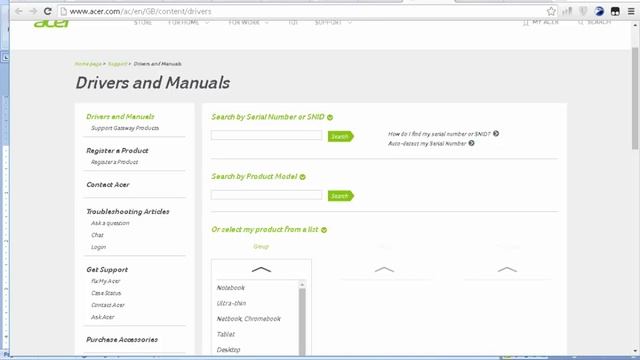The height and width of the screenshot is (360, 640).
Task: Open Fix My Acer link
Action: [106, 281]
